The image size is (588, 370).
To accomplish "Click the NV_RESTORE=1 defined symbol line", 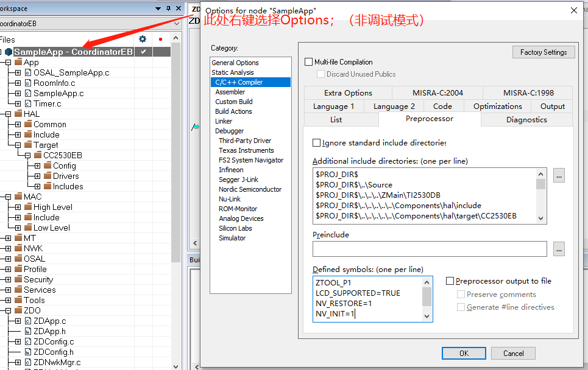I will click(x=344, y=303).
